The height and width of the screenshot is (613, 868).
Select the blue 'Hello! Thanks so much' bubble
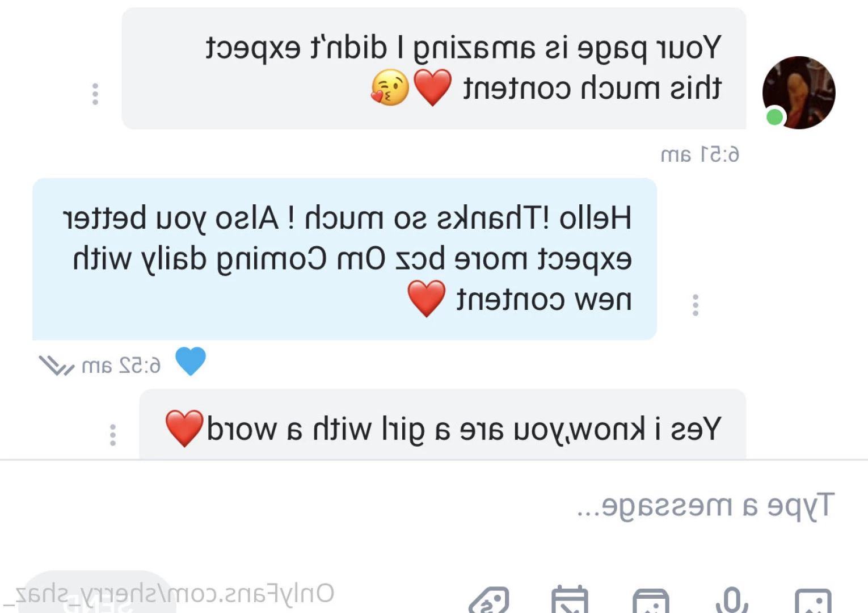pos(344,259)
